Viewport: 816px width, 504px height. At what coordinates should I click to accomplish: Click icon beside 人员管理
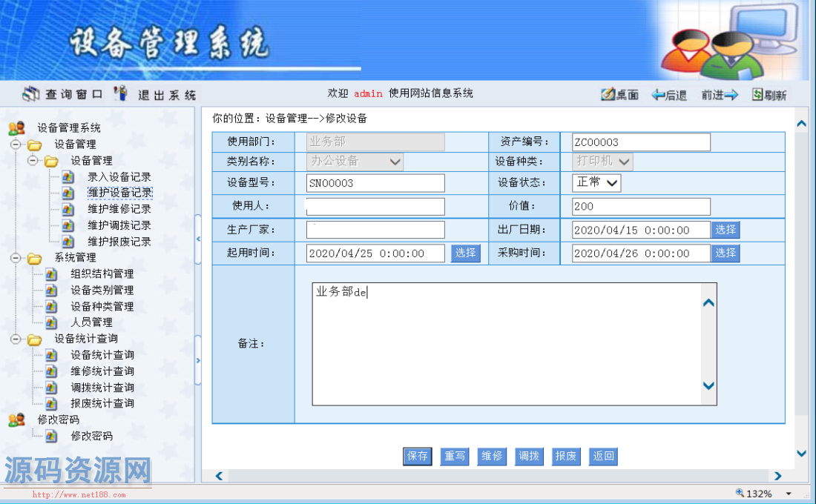51,322
